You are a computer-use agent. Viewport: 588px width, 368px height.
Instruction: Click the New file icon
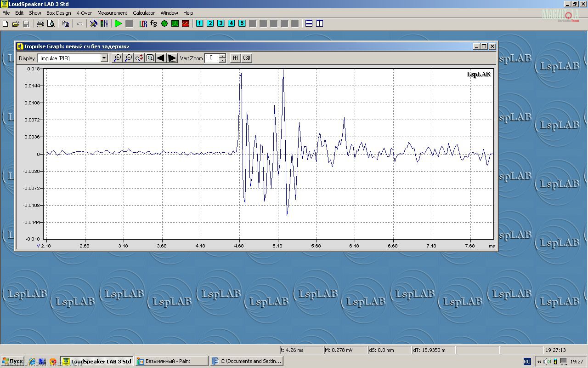point(6,23)
